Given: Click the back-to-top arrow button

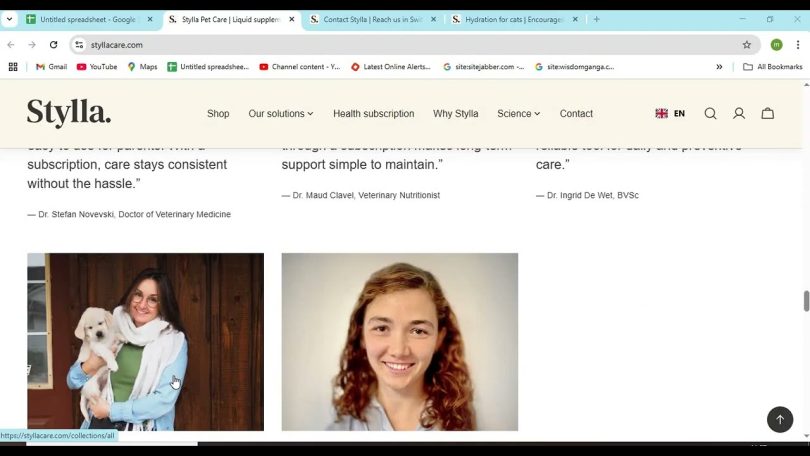Looking at the screenshot, I should 780,419.
